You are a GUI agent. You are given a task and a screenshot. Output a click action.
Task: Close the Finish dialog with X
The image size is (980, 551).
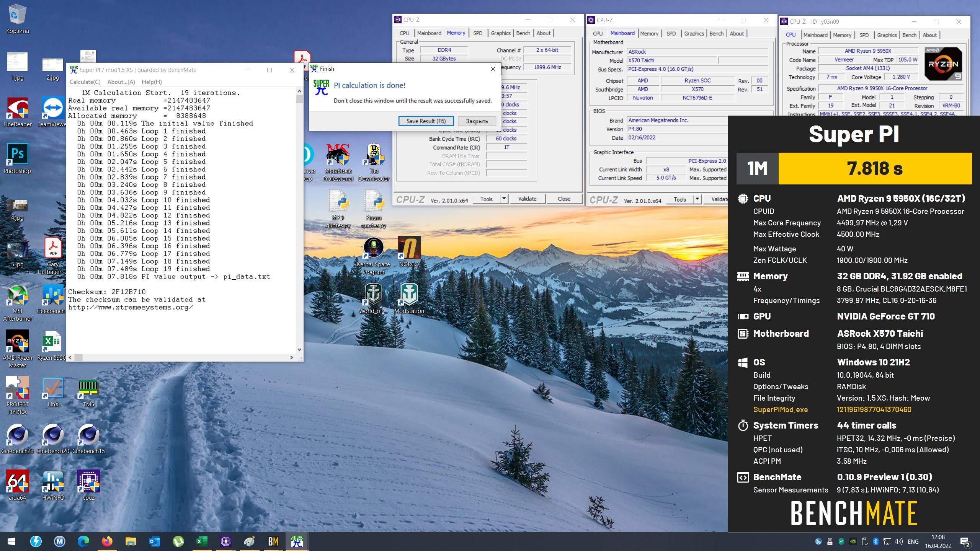[x=493, y=69]
